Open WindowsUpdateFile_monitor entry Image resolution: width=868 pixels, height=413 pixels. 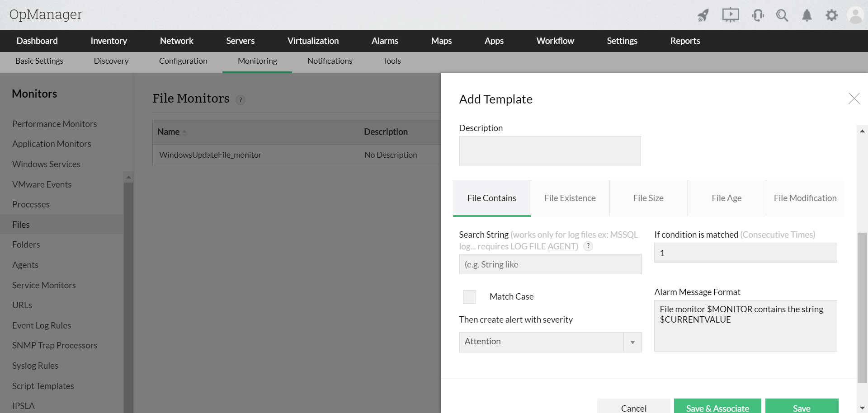click(x=210, y=155)
